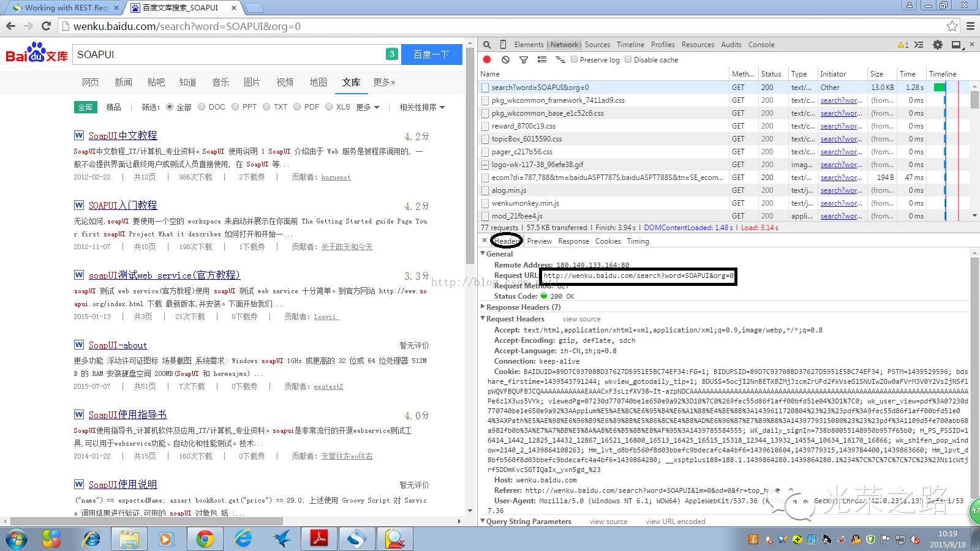Open Windows Media Player from the taskbar

coord(165,539)
